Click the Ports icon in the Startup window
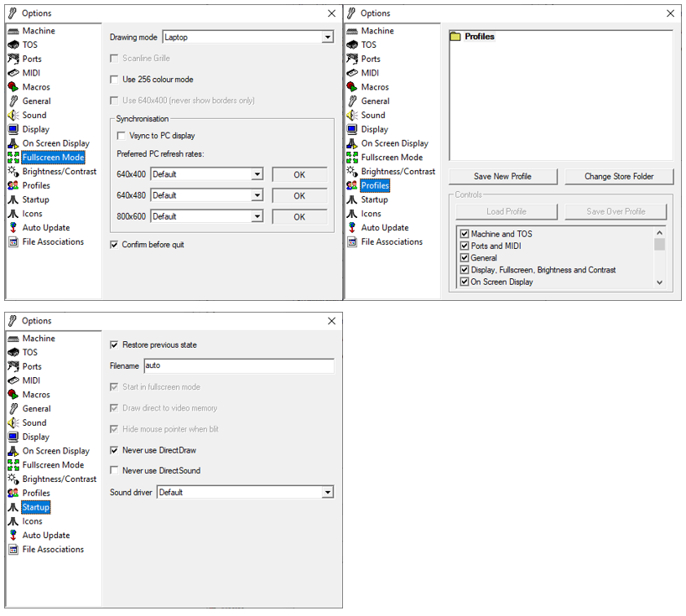 pyautogui.click(x=13, y=367)
